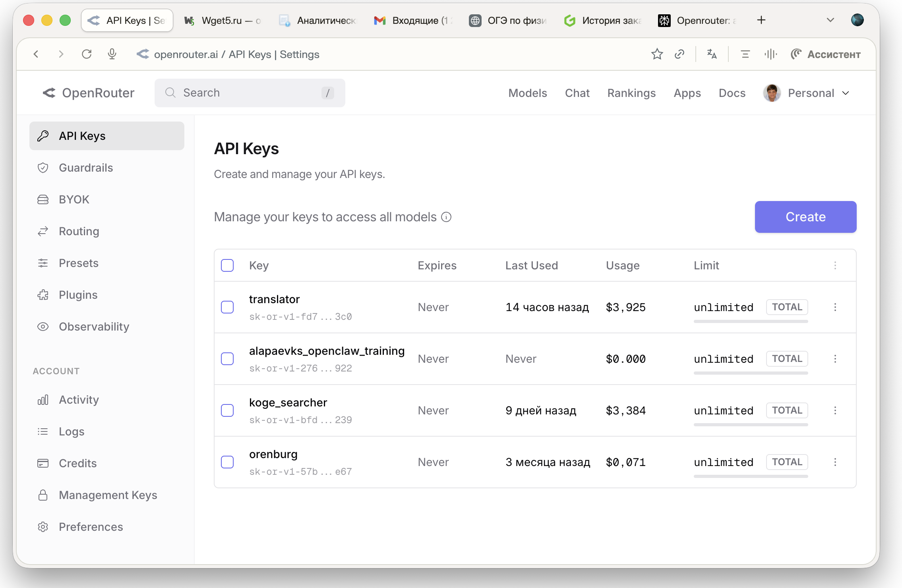Go to Rankings in top navigation
This screenshot has width=902, height=588.
click(x=631, y=93)
